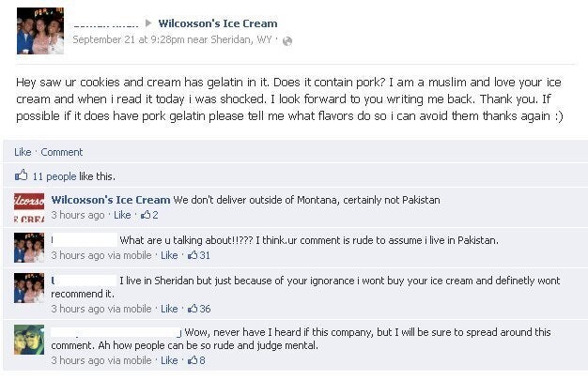
Task: Like the 'Wow, never have I heard' comment
Action: point(169,360)
